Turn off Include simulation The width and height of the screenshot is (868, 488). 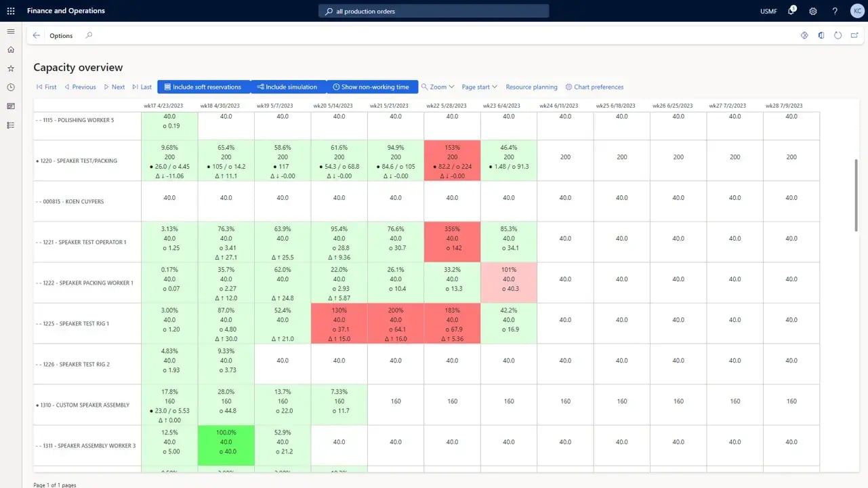pos(287,87)
